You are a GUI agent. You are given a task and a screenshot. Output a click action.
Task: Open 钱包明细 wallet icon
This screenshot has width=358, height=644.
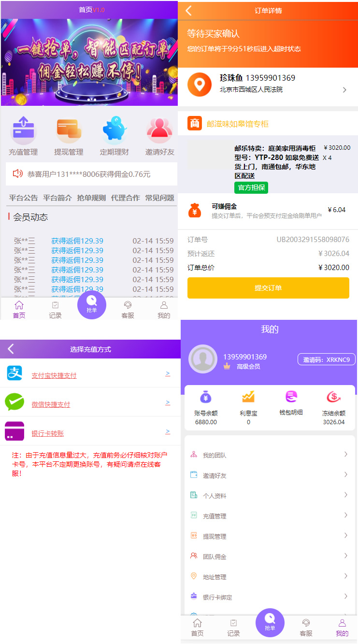(291, 397)
